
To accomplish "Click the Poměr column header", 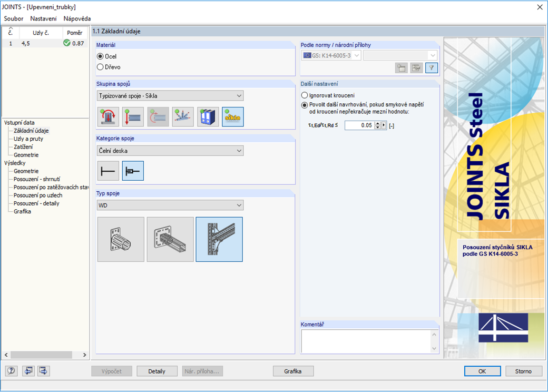I will coord(75,33).
